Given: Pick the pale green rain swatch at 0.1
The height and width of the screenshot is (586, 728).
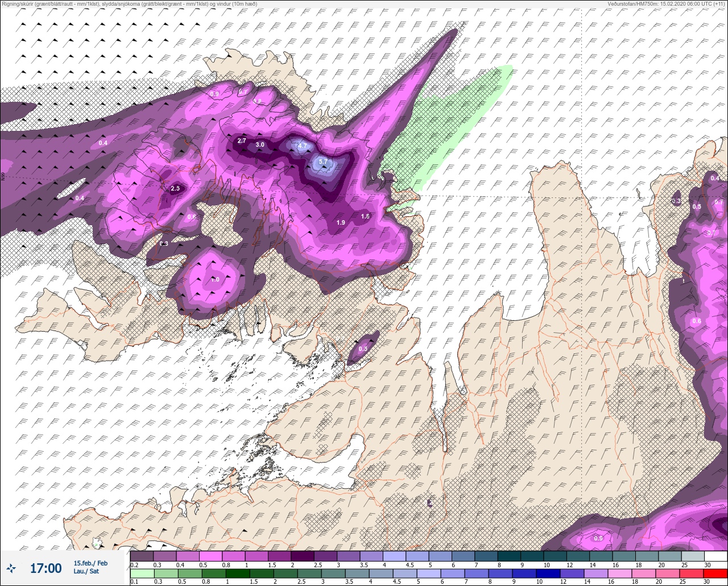Looking at the screenshot, I should [142, 573].
